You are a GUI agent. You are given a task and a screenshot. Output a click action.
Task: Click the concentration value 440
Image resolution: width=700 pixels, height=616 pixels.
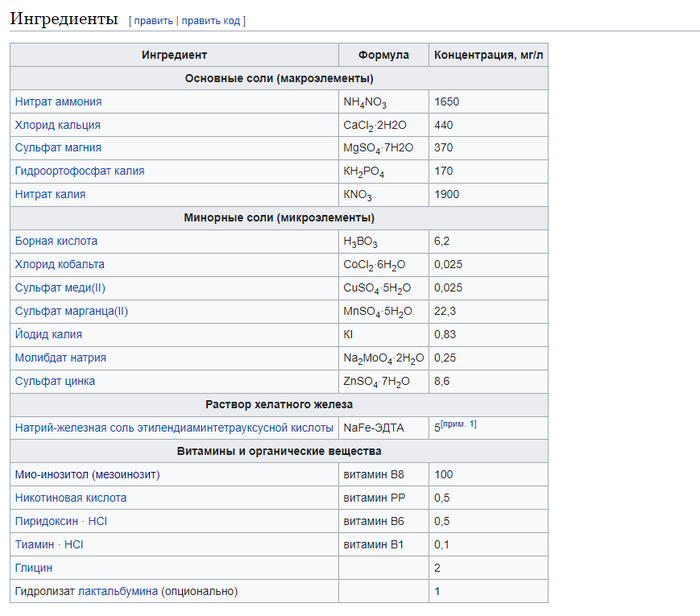(443, 125)
